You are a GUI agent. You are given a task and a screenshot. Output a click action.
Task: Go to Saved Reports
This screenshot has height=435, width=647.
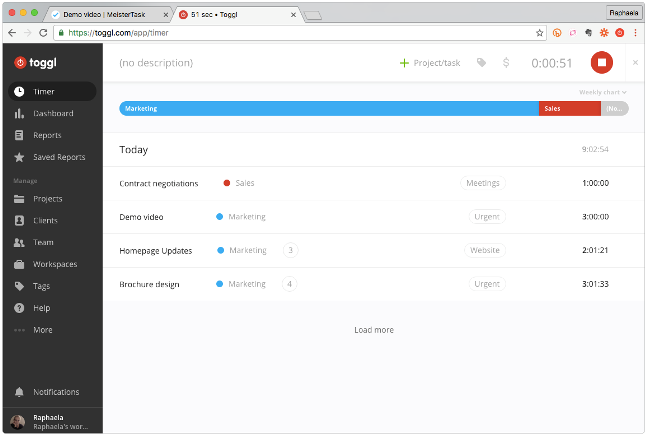pyautogui.click(x=58, y=157)
